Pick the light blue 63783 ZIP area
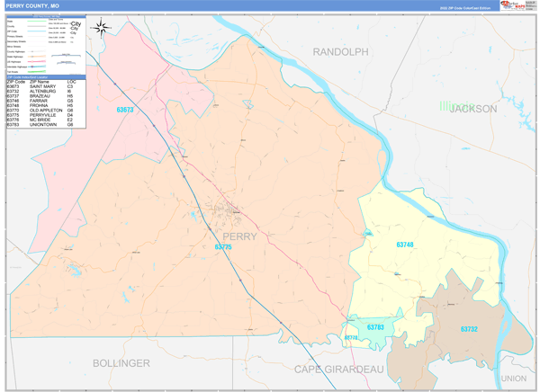Image resolution: width=540 pixels, height=392 pixels. click(375, 327)
